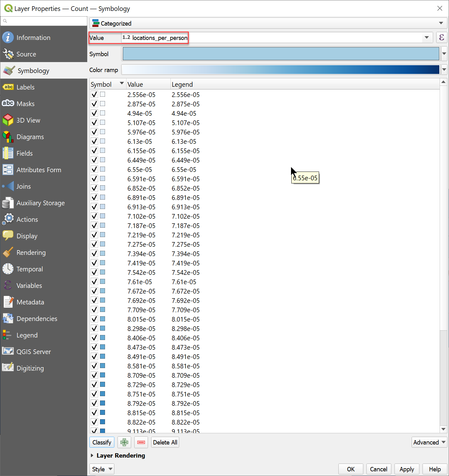449x476 pixels.
Task: Sort by the Legend column header
Action: (305, 84)
